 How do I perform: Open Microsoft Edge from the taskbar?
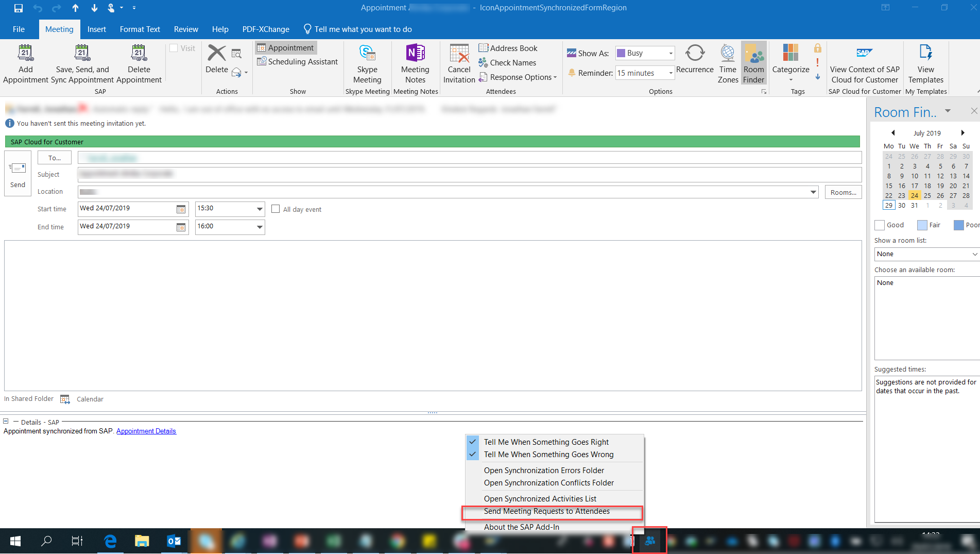110,541
